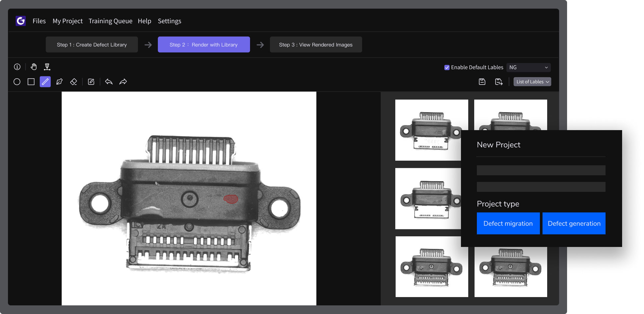644x314 pixels.
Task: Click the undo arrow icon
Action: 109,82
